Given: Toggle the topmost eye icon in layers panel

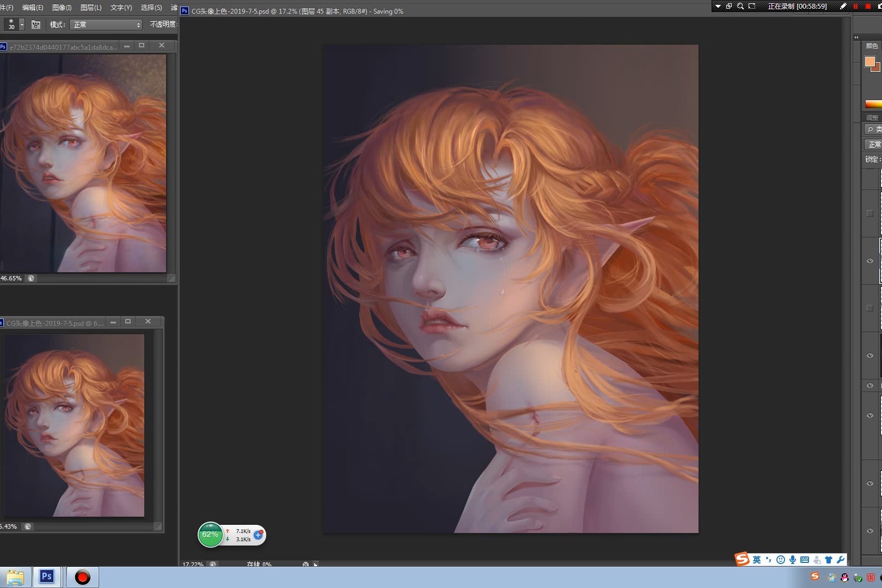Looking at the screenshot, I should (870, 261).
